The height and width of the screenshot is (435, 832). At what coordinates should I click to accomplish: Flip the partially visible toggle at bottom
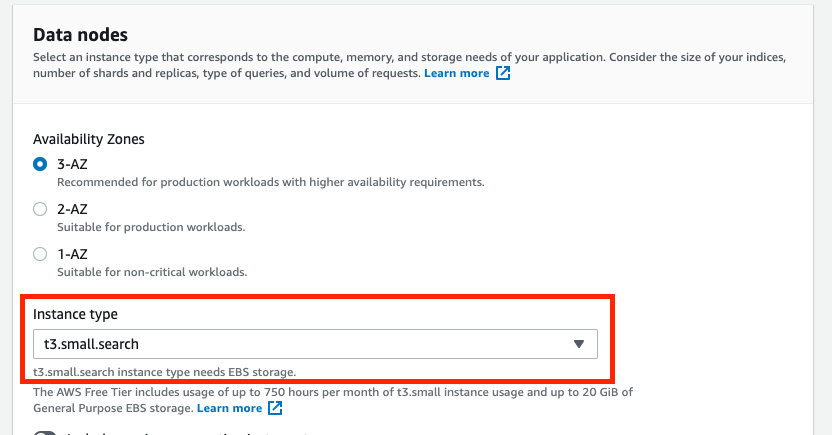[x=46, y=432]
